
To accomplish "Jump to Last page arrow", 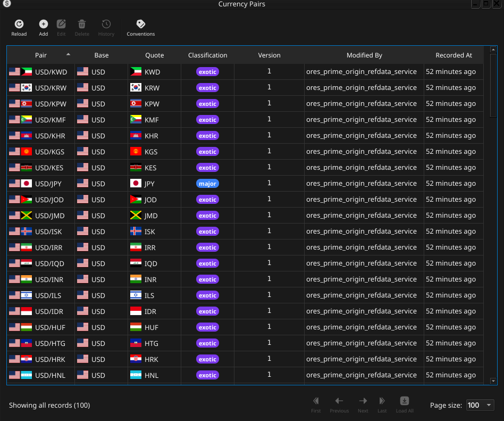I will (x=382, y=401).
